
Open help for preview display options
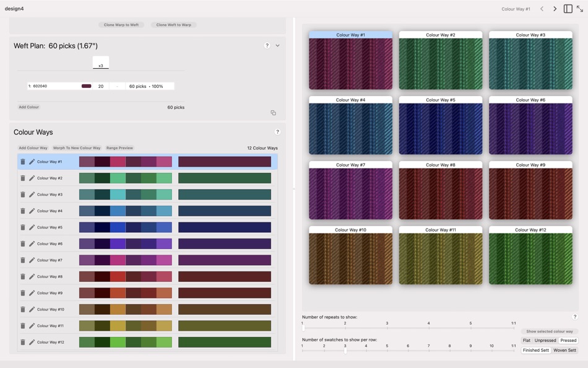pos(575,317)
